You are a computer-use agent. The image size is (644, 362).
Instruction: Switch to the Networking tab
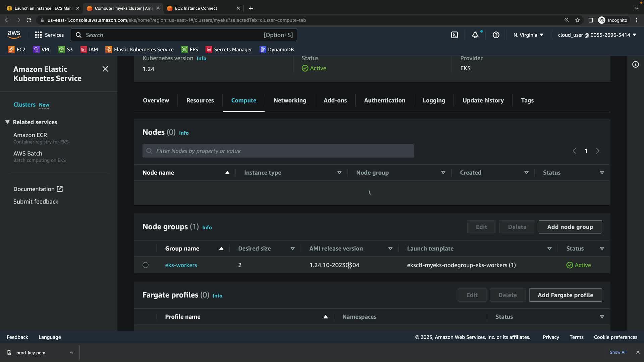pos(289,101)
